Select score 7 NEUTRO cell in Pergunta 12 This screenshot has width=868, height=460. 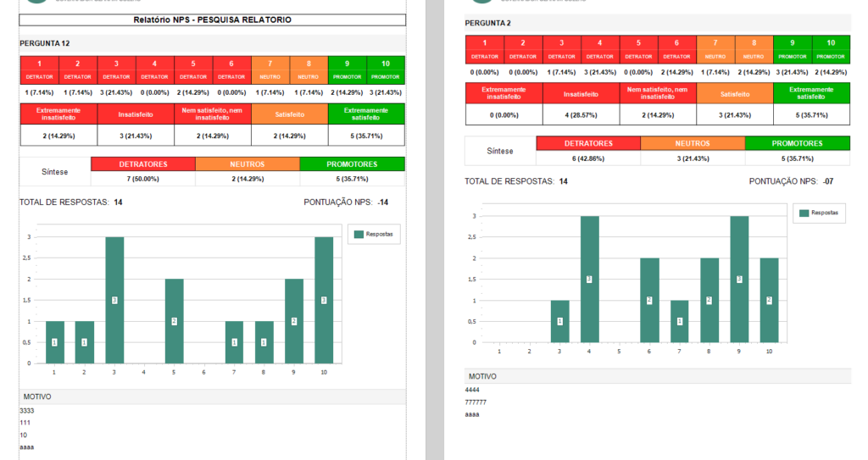(x=270, y=69)
